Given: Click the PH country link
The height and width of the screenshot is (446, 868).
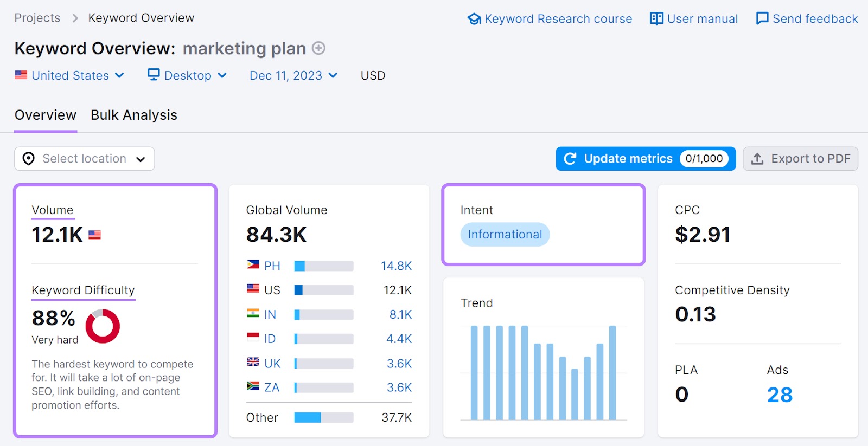Looking at the screenshot, I should 272,266.
